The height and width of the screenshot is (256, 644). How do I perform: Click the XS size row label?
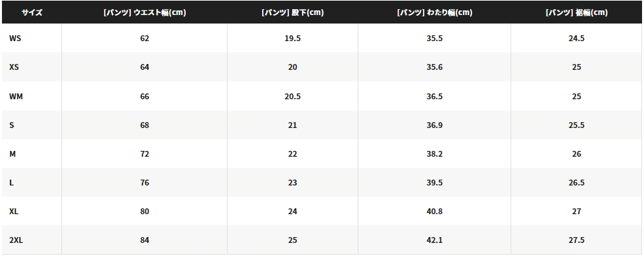click(x=14, y=67)
